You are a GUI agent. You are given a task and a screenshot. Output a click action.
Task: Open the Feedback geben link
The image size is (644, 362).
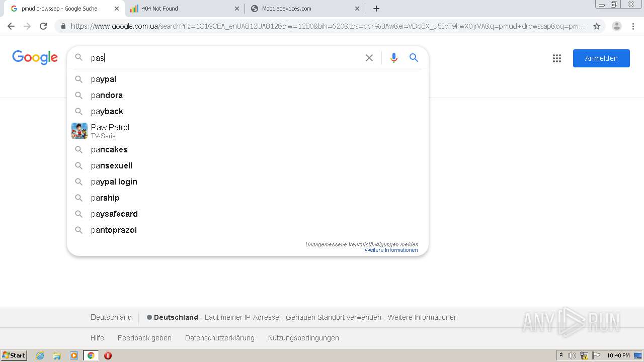pyautogui.click(x=144, y=338)
